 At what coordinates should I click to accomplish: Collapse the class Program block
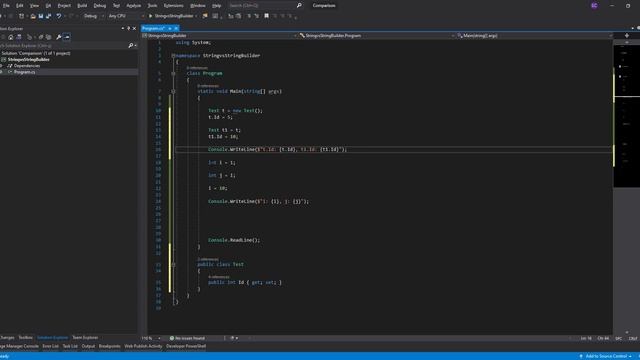(x=173, y=73)
